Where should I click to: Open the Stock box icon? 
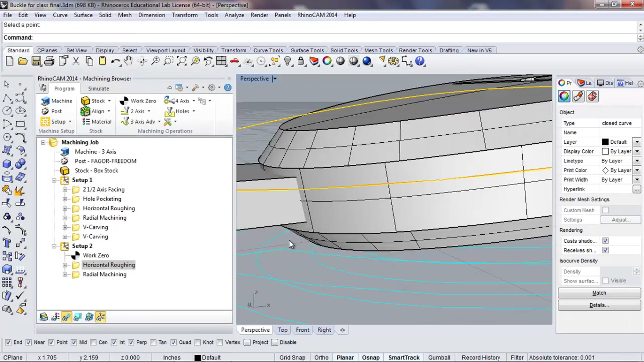(x=85, y=101)
